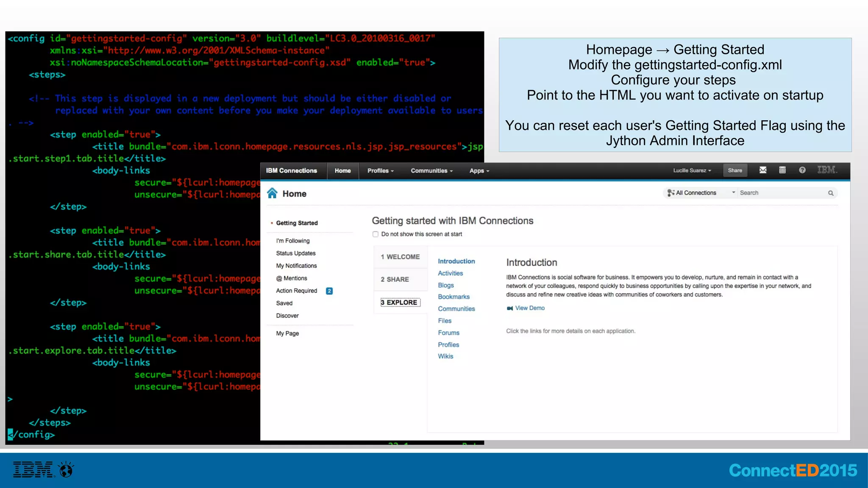Open the Forums link

449,333
